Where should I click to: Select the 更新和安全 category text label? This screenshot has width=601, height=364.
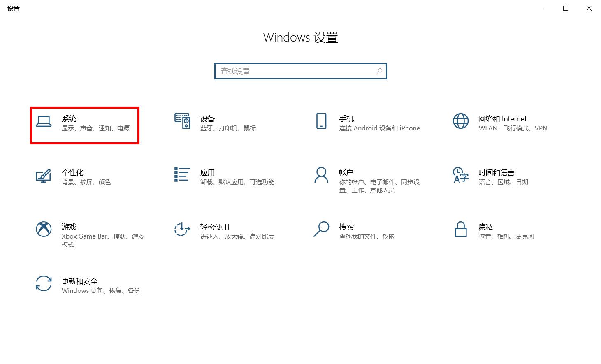80,281
